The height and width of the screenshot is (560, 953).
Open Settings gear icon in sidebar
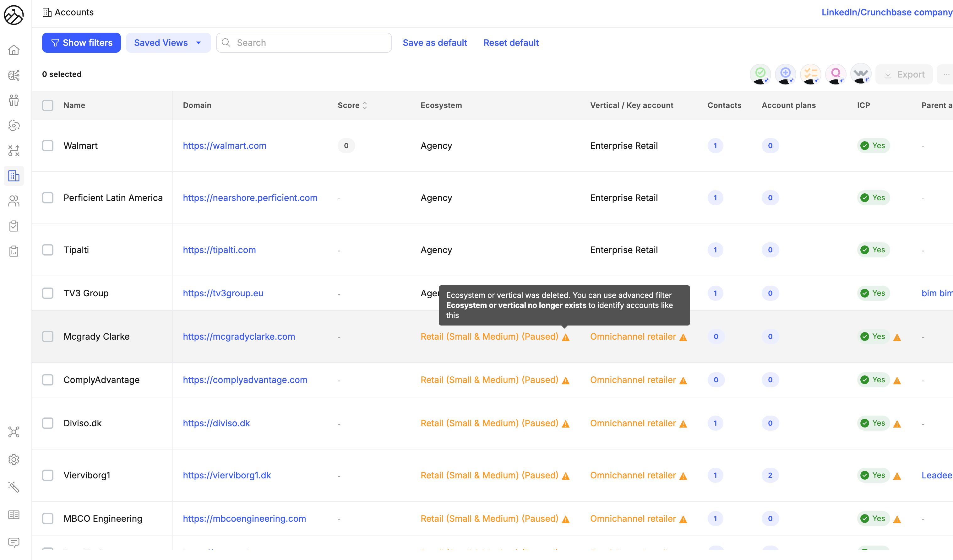coord(14,460)
